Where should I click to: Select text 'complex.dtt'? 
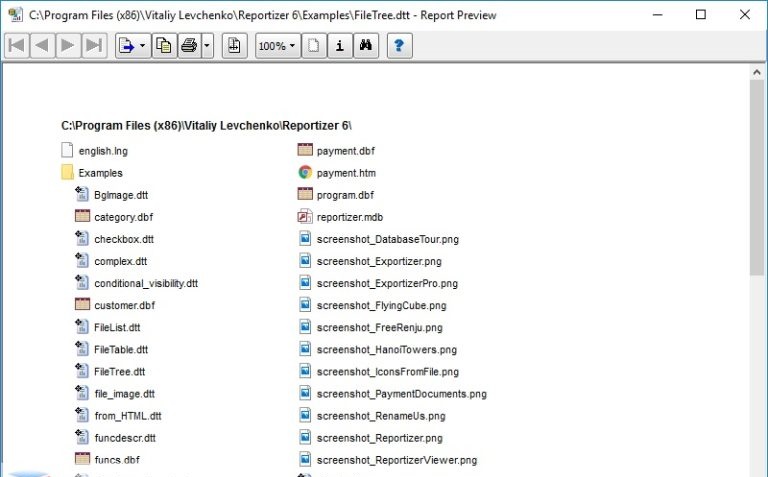click(x=120, y=261)
